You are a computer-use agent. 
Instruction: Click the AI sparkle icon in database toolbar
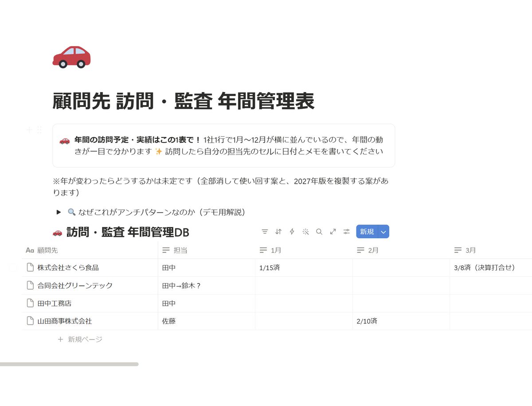(305, 232)
